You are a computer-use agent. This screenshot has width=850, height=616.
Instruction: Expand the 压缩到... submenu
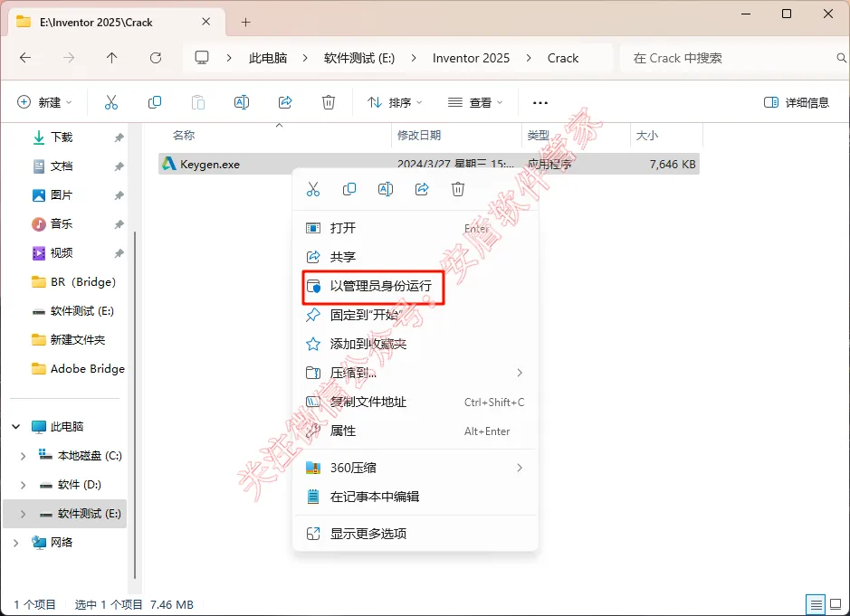click(520, 373)
